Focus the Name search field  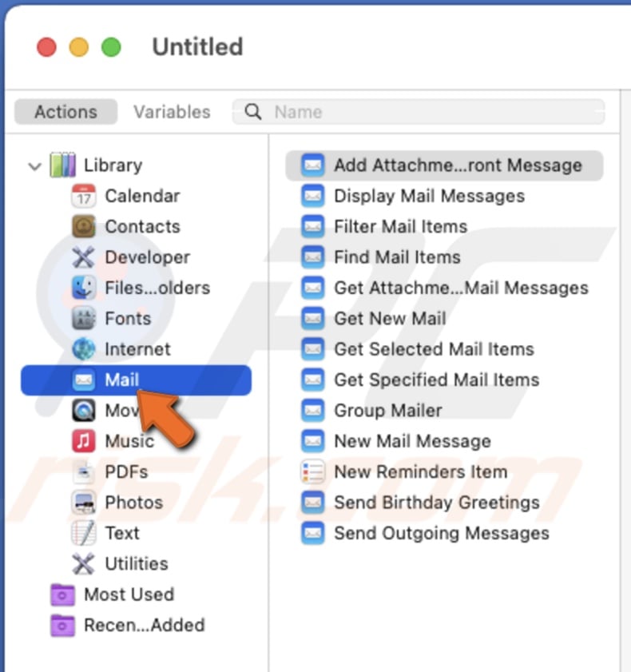click(419, 112)
